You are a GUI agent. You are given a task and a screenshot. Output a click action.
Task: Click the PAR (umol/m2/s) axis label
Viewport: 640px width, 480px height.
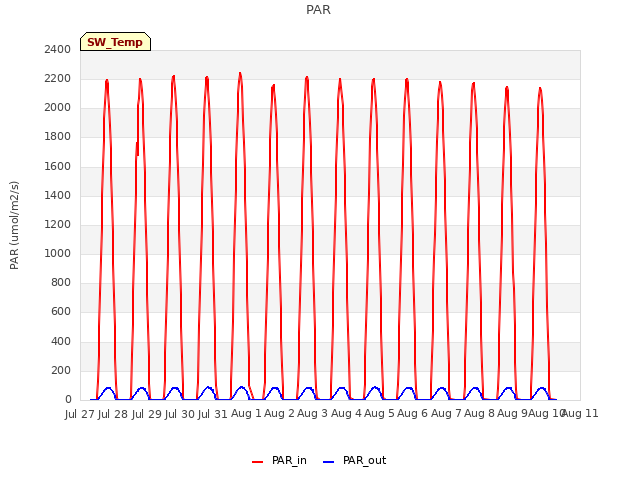click(14, 225)
